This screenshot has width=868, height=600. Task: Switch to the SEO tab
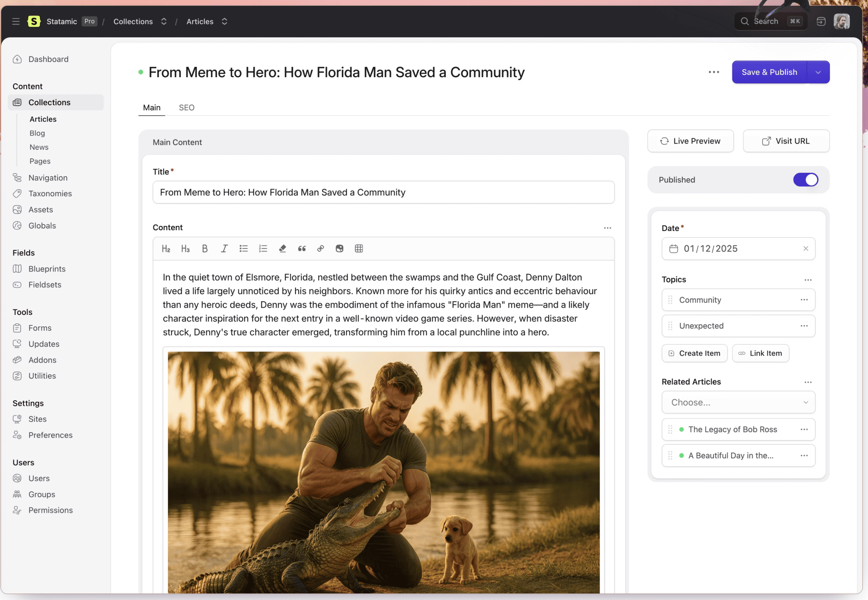pos(186,108)
